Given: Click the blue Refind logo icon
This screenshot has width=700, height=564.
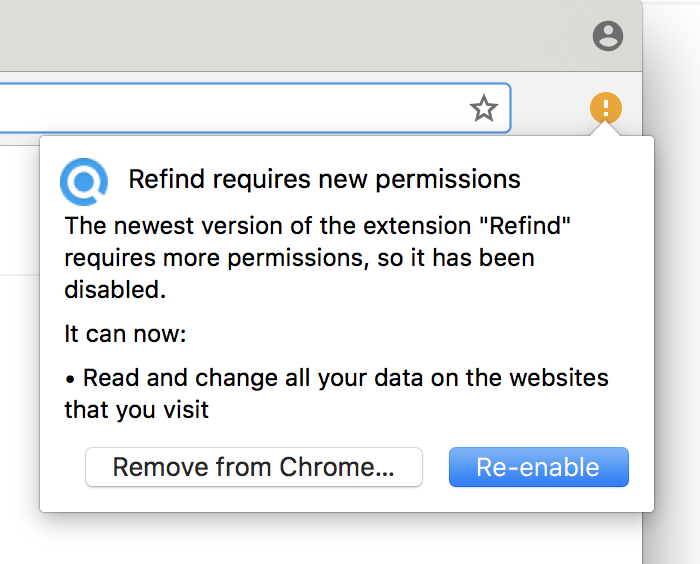Looking at the screenshot, I should tap(83, 180).
